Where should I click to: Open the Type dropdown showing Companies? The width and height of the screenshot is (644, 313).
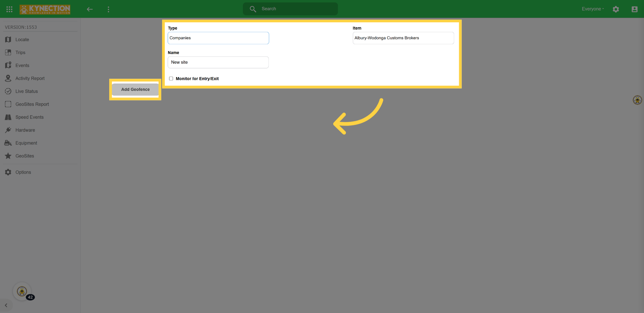[x=218, y=38]
